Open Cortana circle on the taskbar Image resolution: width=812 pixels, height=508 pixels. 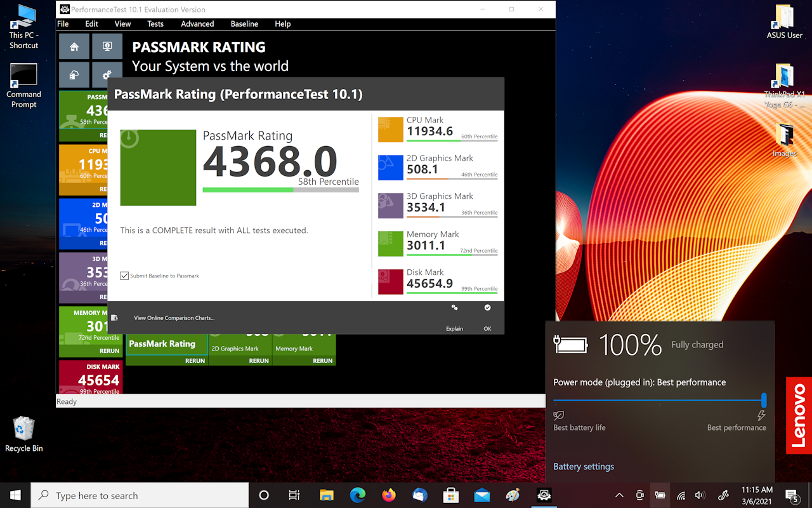pyautogui.click(x=264, y=495)
